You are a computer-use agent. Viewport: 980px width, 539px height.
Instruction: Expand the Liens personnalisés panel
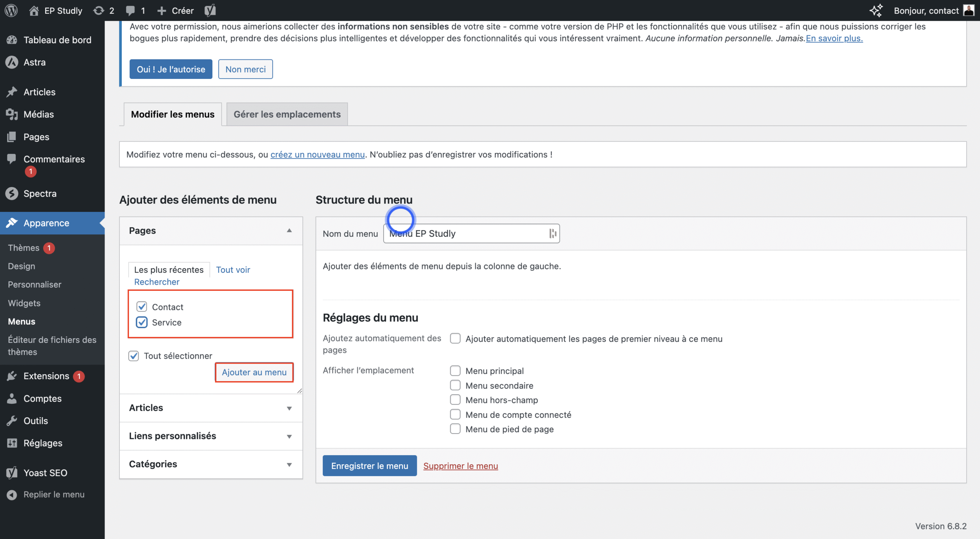[289, 436]
